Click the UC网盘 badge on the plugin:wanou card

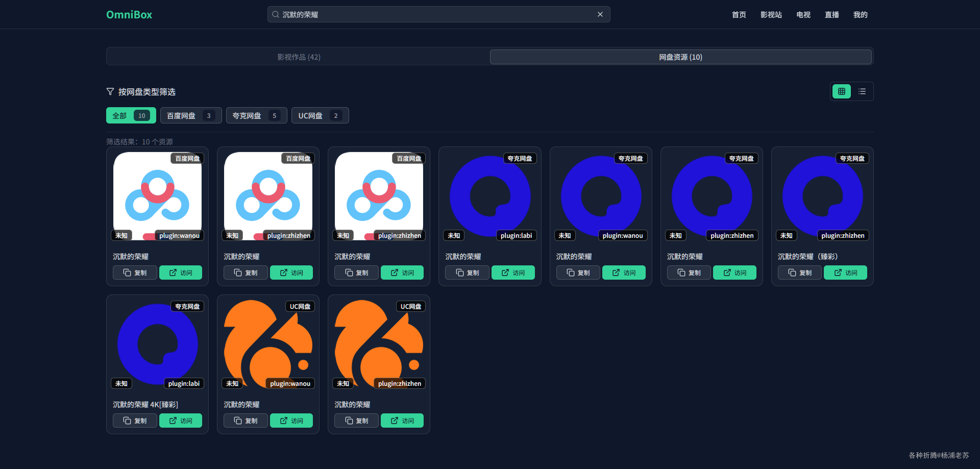[x=300, y=306]
